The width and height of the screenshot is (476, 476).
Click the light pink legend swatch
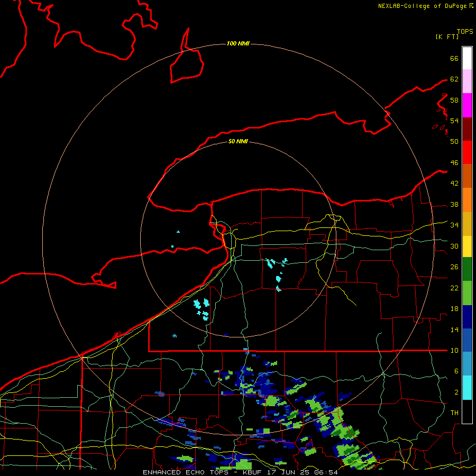coord(467,81)
